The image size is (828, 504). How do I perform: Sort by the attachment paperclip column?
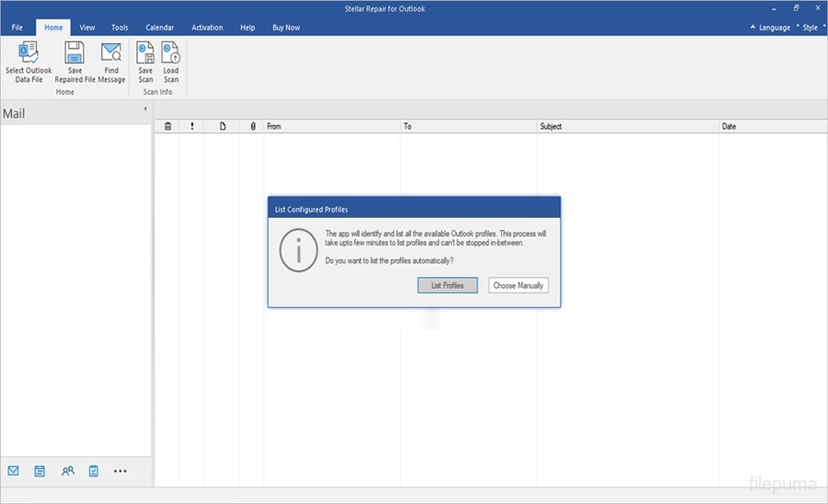(253, 126)
